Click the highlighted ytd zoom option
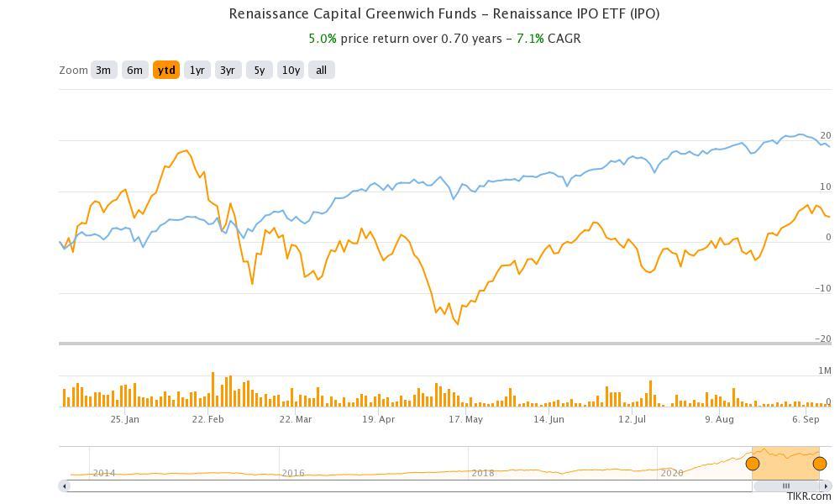Screen dimensions: 840x504 coord(166,71)
